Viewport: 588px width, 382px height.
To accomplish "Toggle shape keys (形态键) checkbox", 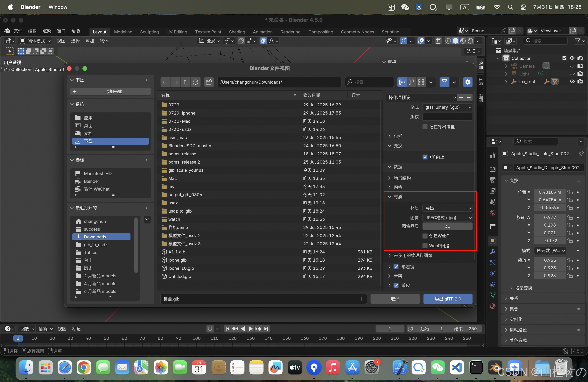I will pyautogui.click(x=396, y=267).
